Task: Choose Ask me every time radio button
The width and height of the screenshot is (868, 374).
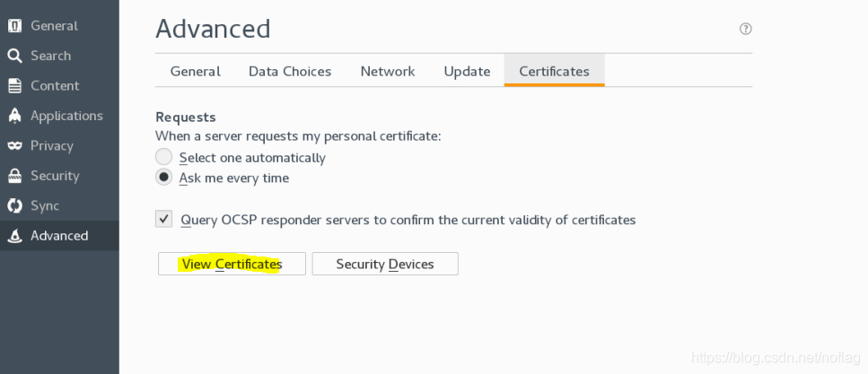Action: coord(164,178)
